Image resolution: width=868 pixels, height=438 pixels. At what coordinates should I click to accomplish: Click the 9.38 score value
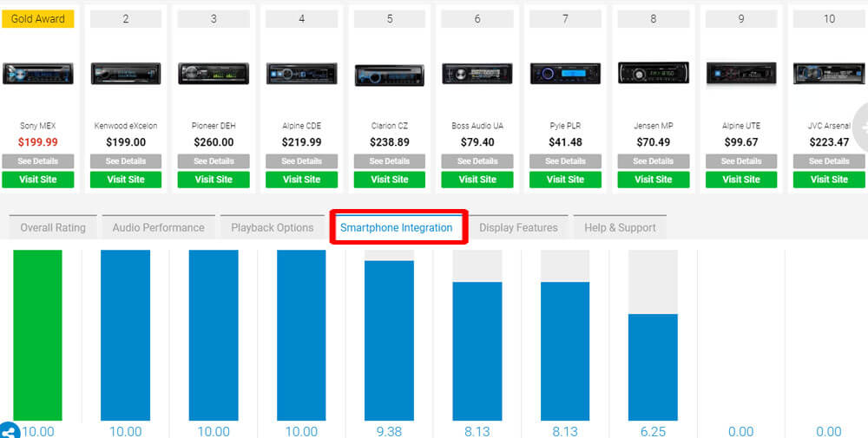coord(389,431)
